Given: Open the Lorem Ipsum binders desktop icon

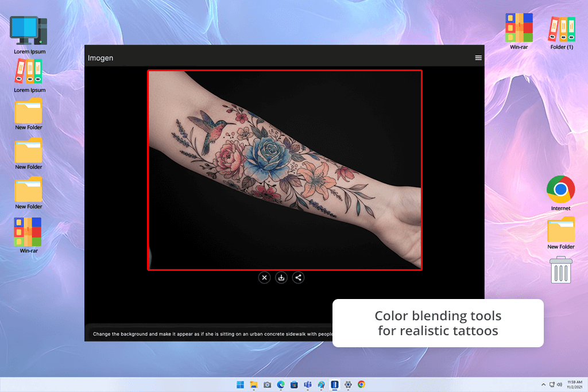Looking at the screenshot, I should point(29,75).
